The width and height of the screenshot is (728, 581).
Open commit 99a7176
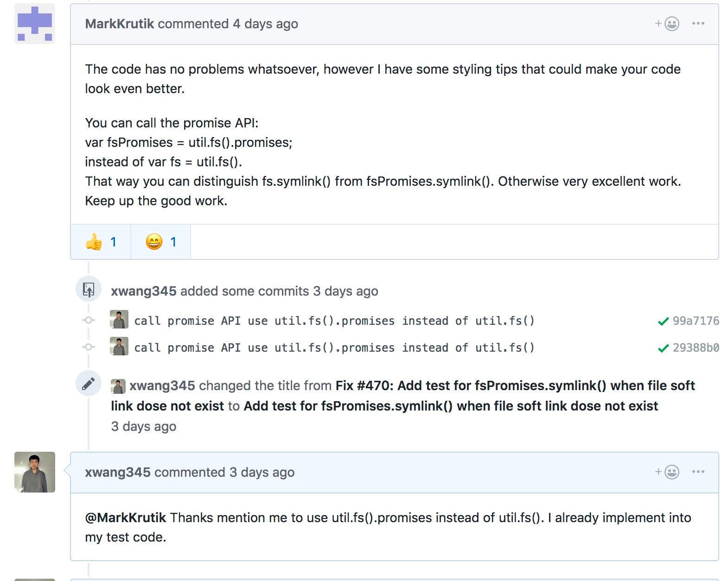tap(696, 321)
